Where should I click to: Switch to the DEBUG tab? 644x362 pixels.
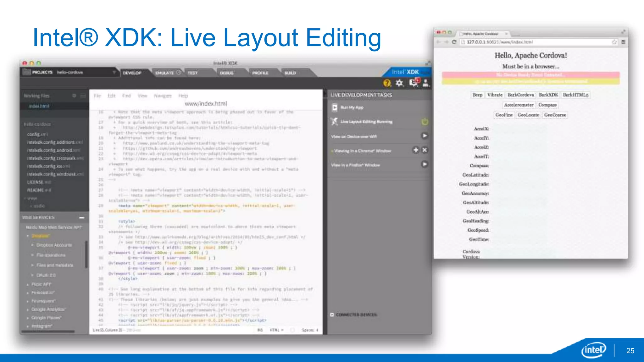point(227,73)
